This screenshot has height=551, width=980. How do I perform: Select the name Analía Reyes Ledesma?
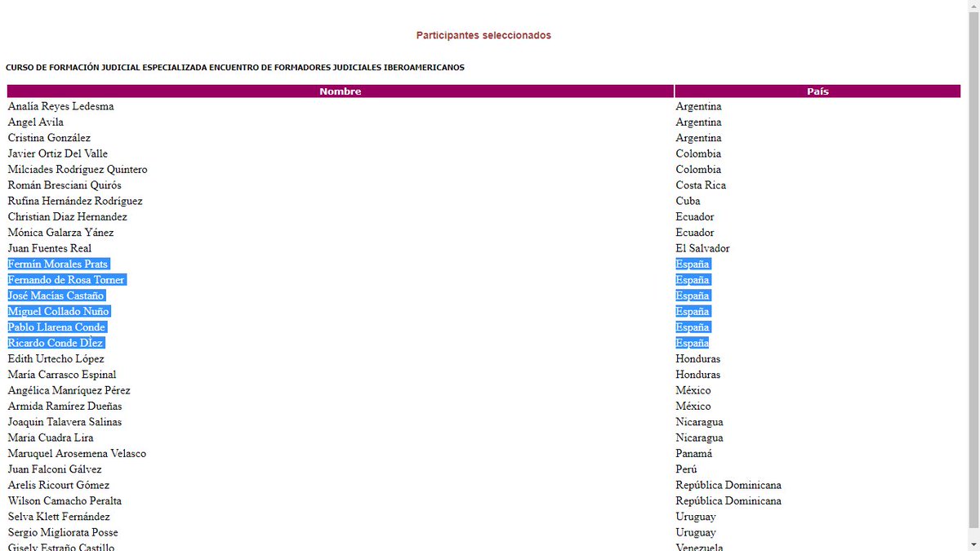click(x=61, y=107)
